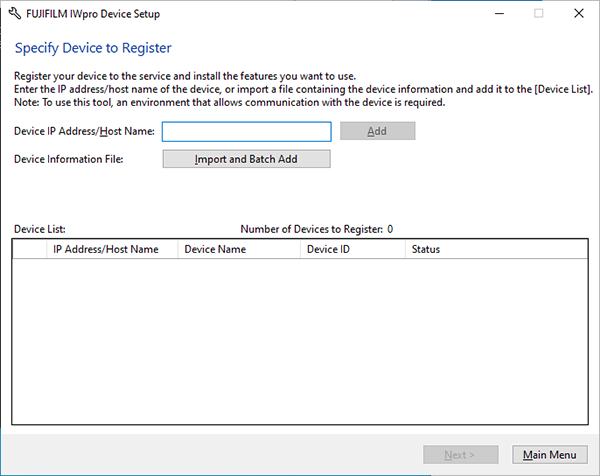This screenshot has height=476, width=600.
Task: Click the Add button
Action: tap(377, 131)
